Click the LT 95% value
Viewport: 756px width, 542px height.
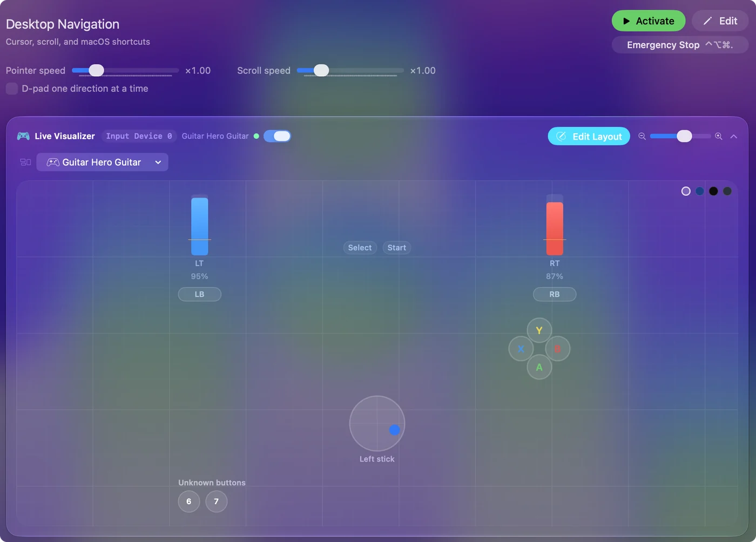(200, 276)
